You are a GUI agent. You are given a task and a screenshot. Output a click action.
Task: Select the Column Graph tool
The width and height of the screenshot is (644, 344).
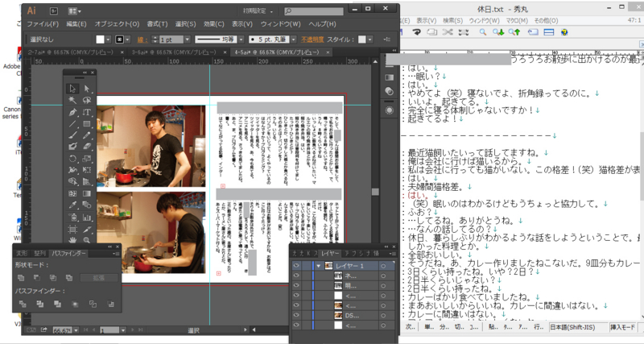click(x=87, y=217)
